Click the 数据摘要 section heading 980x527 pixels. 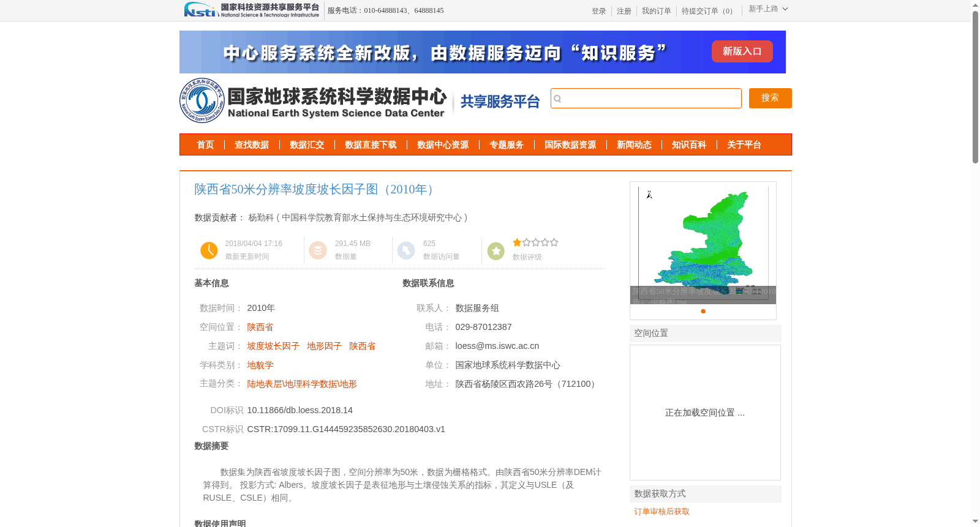pos(211,446)
